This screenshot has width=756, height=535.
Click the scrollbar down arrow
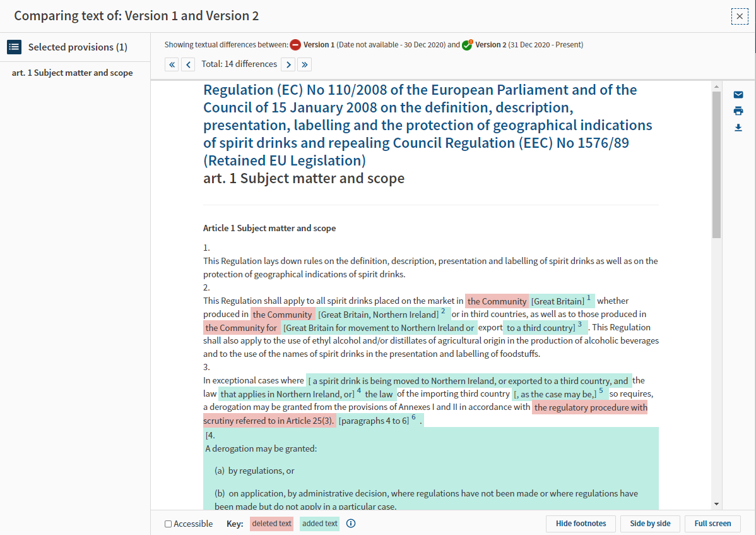point(716,504)
